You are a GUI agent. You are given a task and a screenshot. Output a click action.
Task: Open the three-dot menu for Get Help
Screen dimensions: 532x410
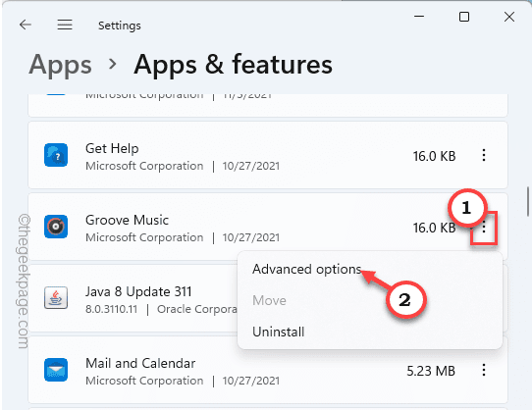click(484, 155)
